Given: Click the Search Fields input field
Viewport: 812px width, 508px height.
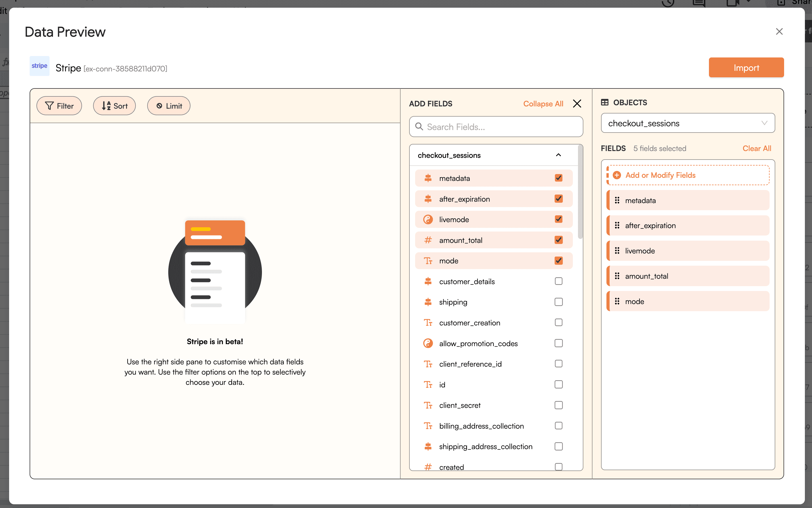Looking at the screenshot, I should [496, 126].
